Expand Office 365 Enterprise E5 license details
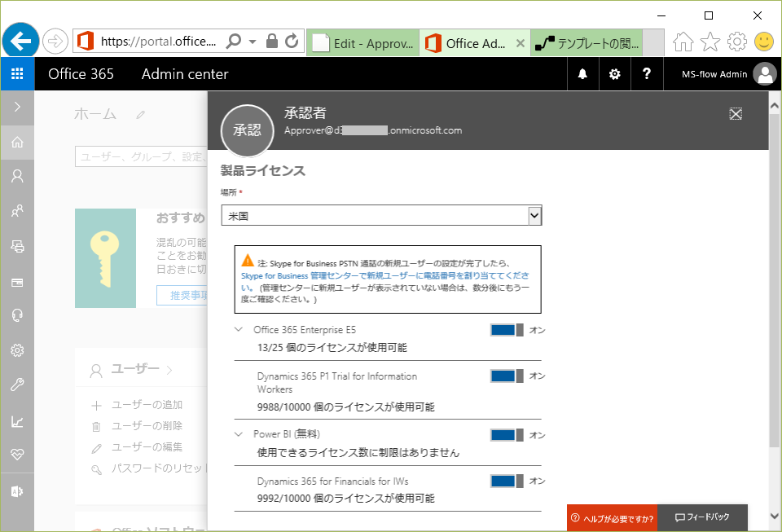 [239, 330]
